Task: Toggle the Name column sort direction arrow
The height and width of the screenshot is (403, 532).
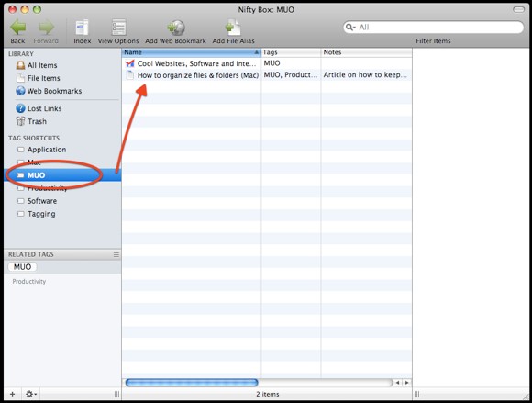Action: (x=256, y=52)
